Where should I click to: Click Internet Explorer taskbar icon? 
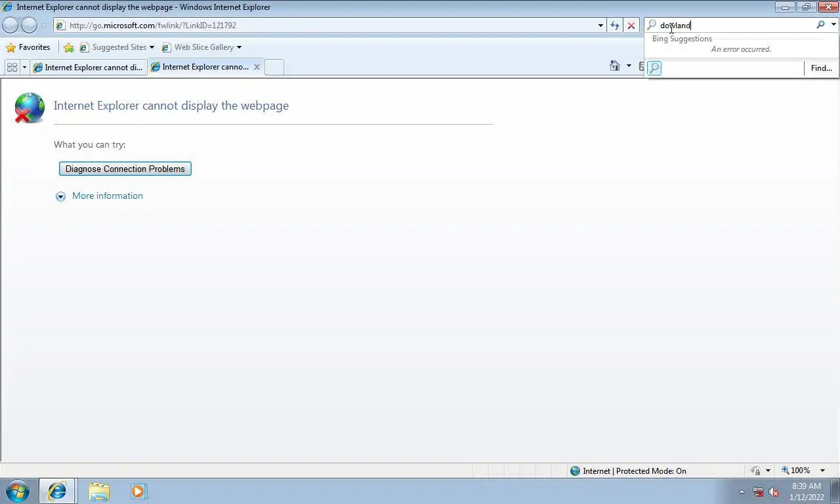57,491
